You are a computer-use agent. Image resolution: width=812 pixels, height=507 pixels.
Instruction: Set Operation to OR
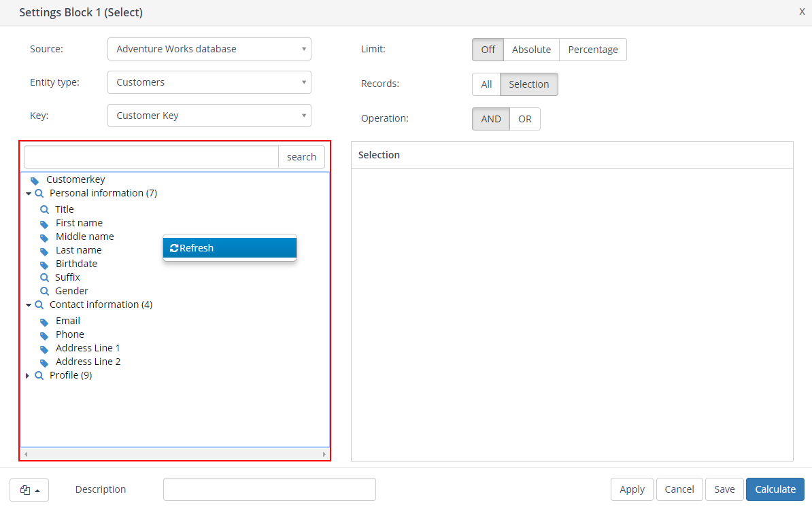click(525, 119)
